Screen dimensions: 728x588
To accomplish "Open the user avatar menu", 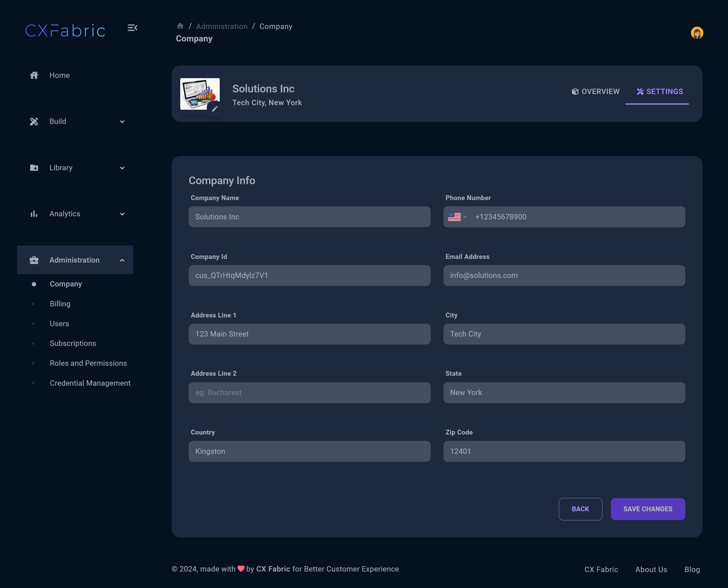I will point(696,33).
